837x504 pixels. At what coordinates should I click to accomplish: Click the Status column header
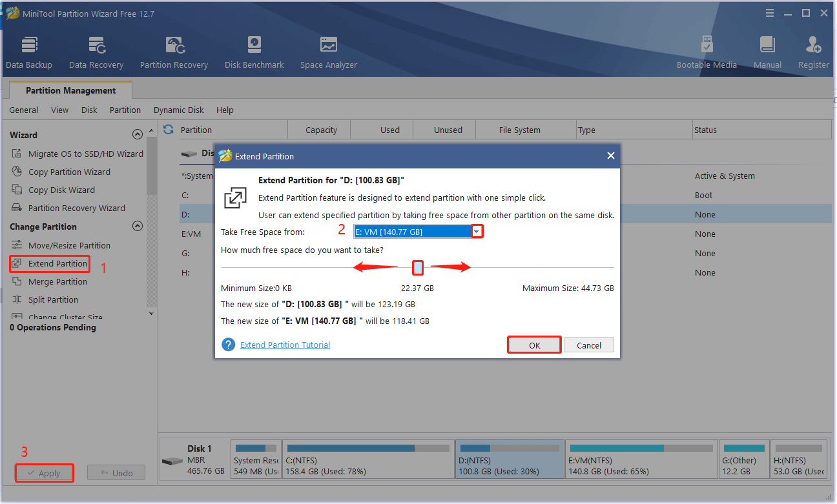pyautogui.click(x=761, y=130)
